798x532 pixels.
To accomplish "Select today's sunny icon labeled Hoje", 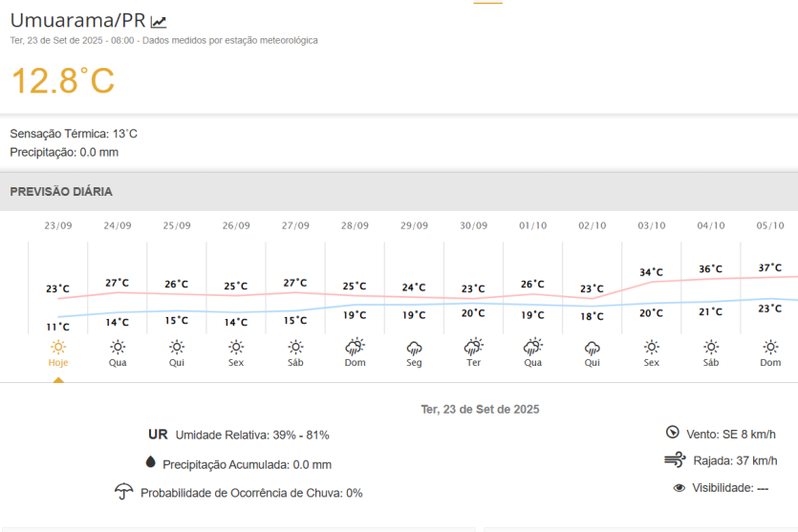I will 58,347.
